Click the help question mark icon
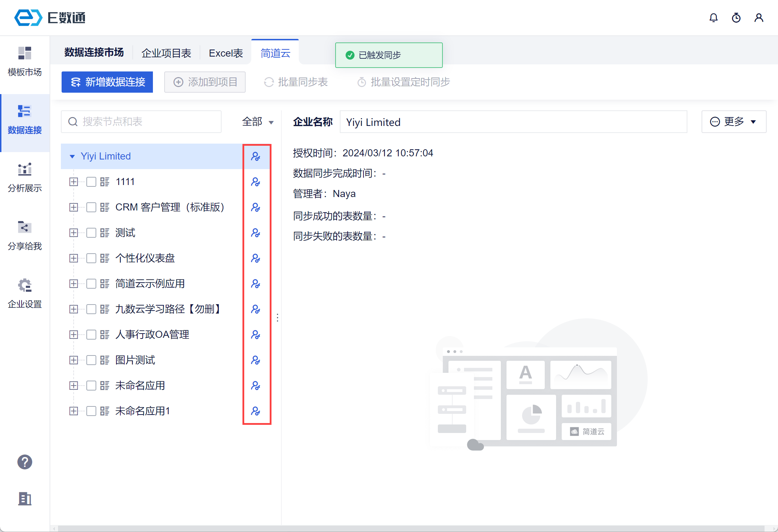The height and width of the screenshot is (532, 778). (x=25, y=462)
